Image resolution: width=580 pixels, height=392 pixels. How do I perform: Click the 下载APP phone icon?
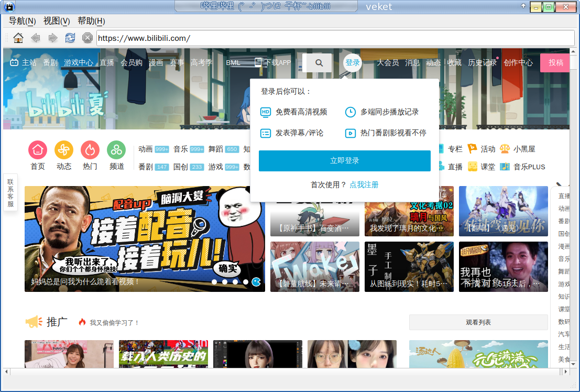coord(258,62)
